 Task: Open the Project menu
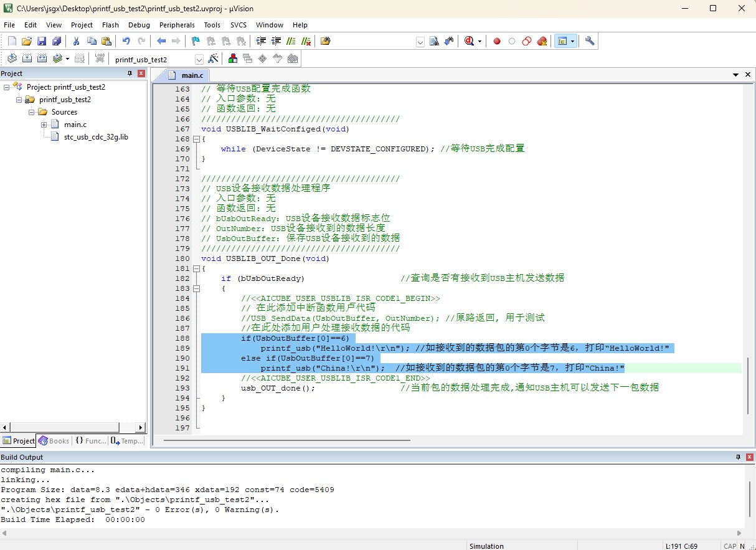pos(82,25)
